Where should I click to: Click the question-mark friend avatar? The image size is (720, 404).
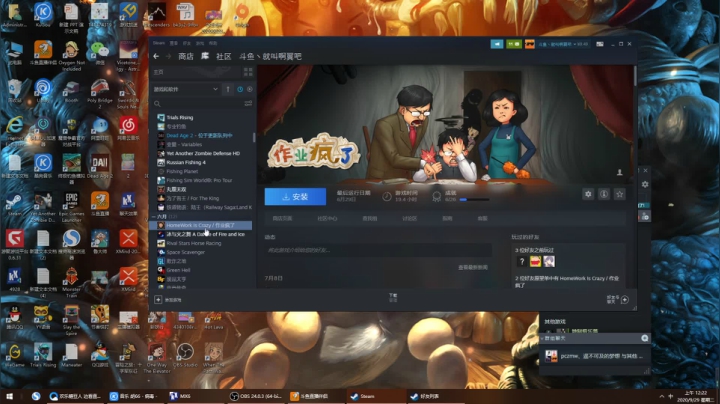[522, 262]
